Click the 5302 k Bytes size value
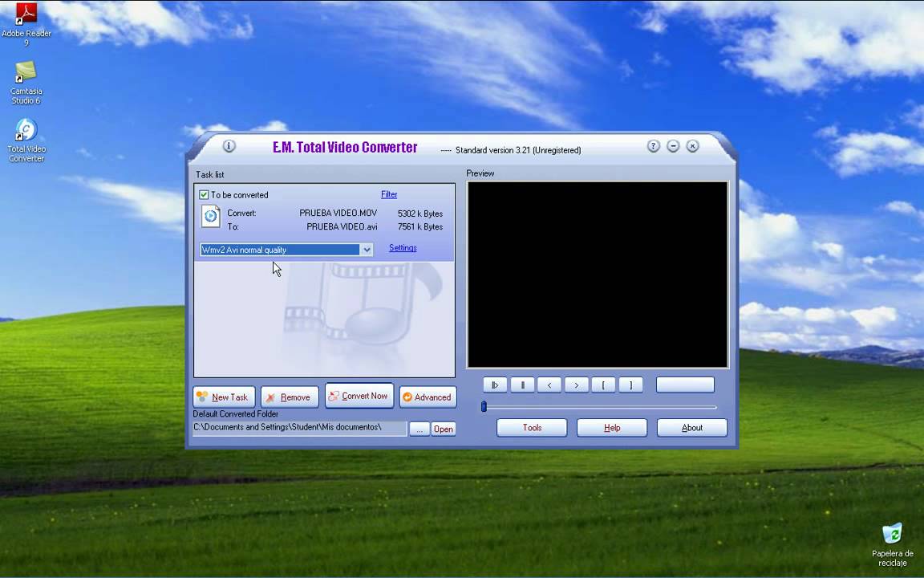 point(420,214)
